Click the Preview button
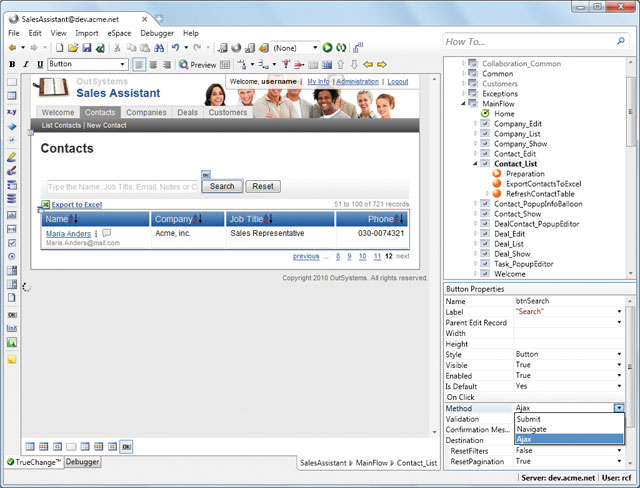The height and width of the screenshot is (488, 640). pos(198,64)
